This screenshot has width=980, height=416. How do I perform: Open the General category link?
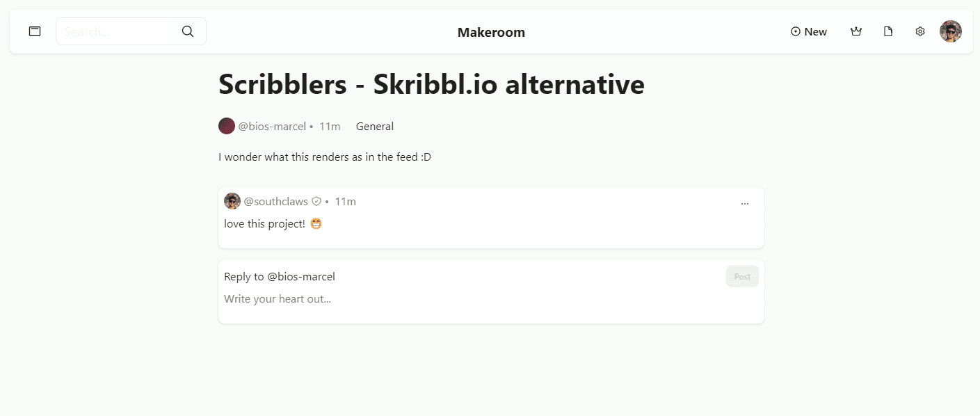point(375,127)
